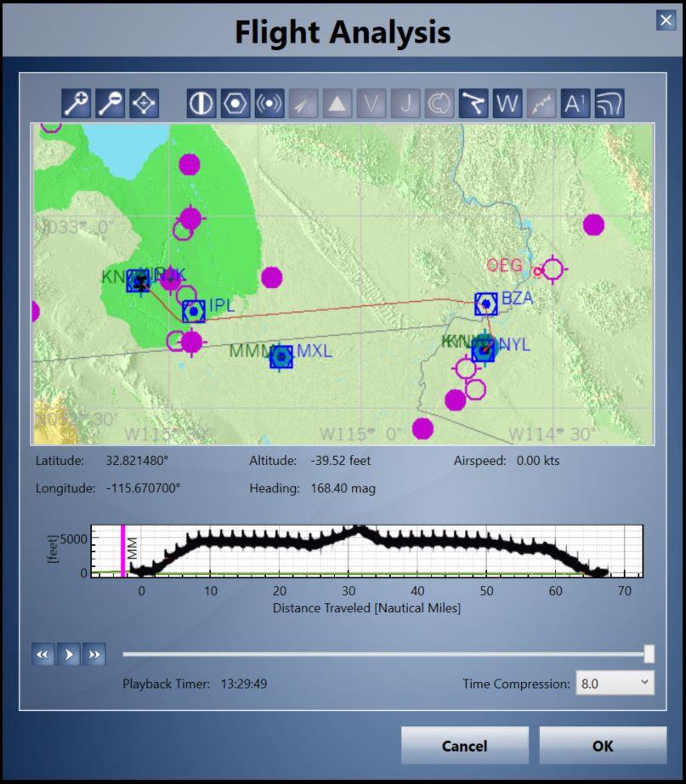Cancel the Flight Analysis dialog
The width and height of the screenshot is (686, 784).
464,745
